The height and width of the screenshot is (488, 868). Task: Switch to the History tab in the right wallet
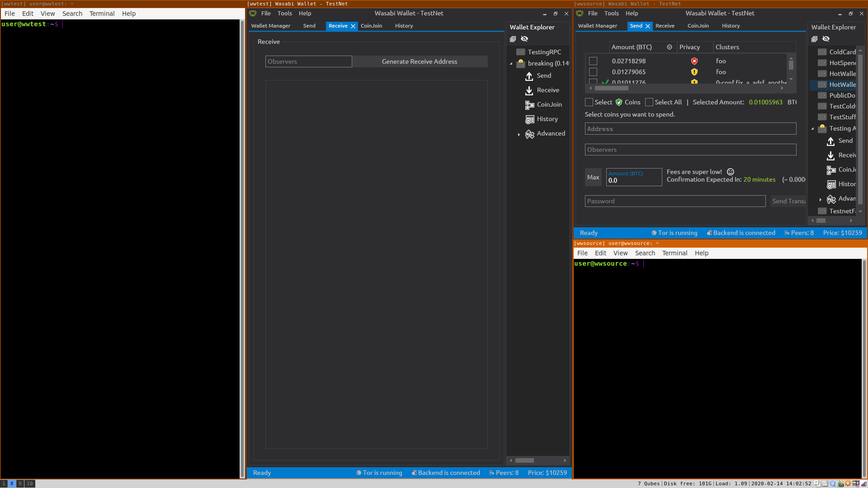point(731,26)
